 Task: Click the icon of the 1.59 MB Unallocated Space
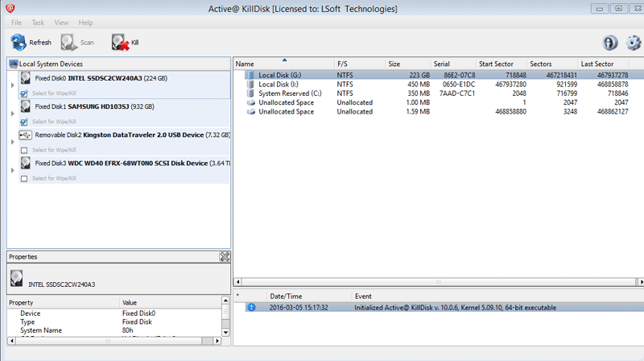point(250,111)
